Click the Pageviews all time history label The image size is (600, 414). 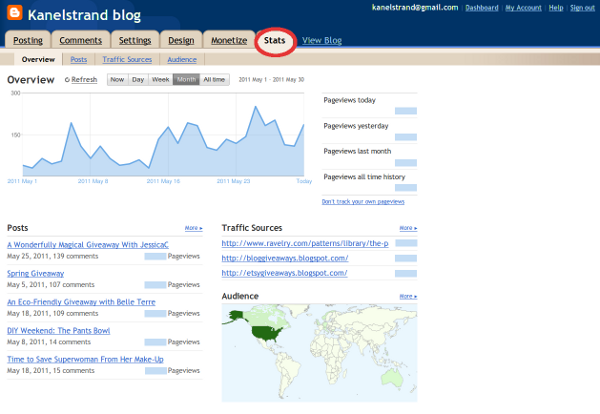364,177
